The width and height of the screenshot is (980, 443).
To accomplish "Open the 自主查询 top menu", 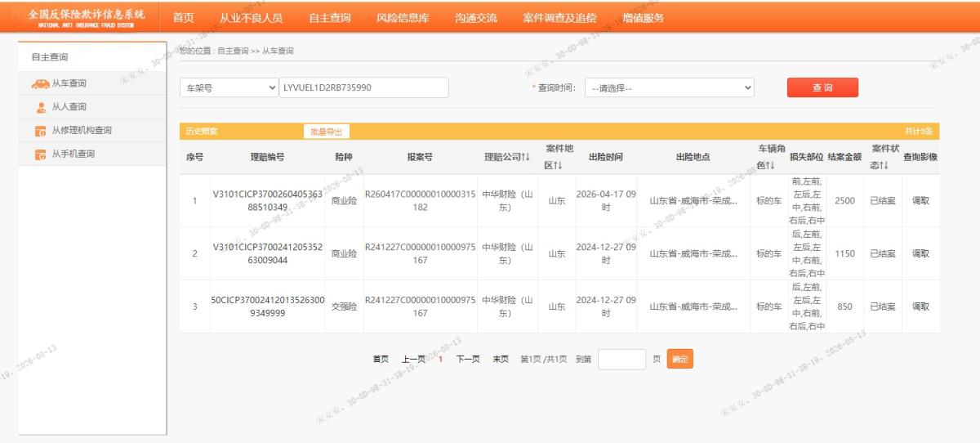I will coord(329,18).
